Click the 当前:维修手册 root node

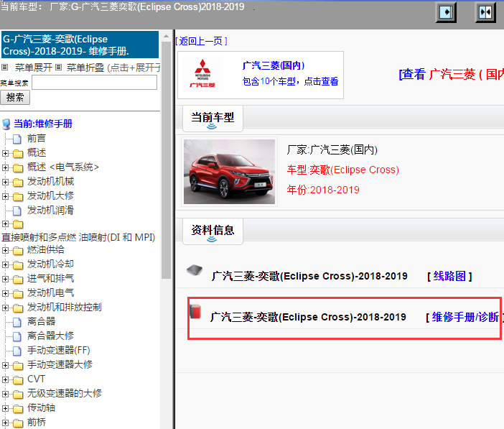click(43, 124)
